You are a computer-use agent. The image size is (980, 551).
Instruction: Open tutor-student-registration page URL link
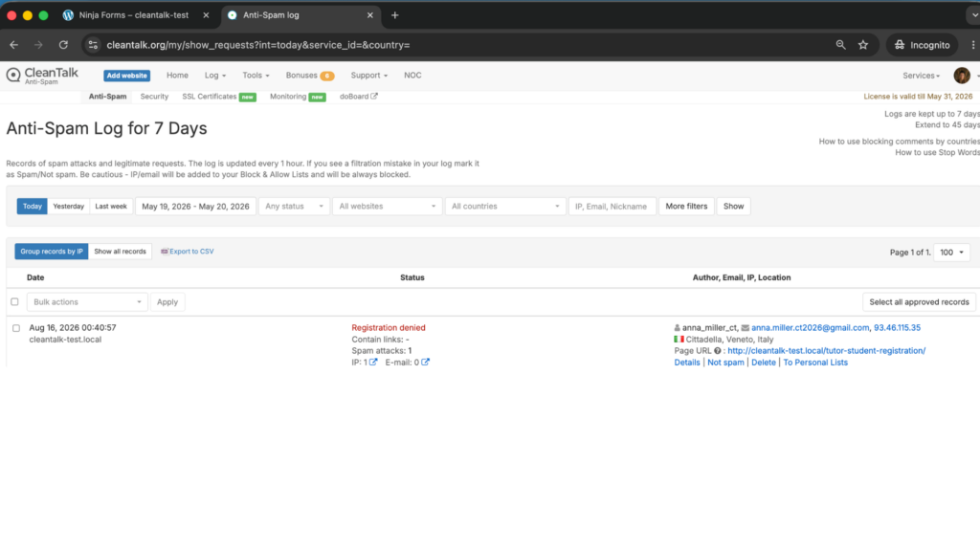pyautogui.click(x=826, y=351)
